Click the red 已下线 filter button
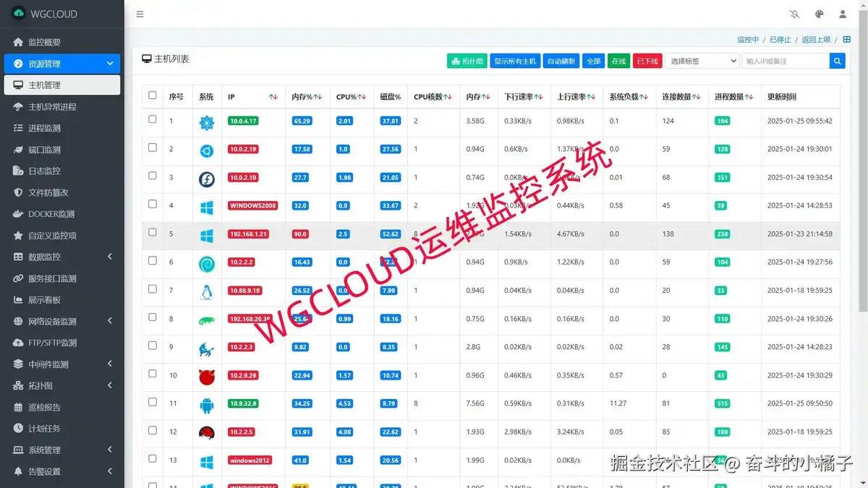 tap(647, 61)
